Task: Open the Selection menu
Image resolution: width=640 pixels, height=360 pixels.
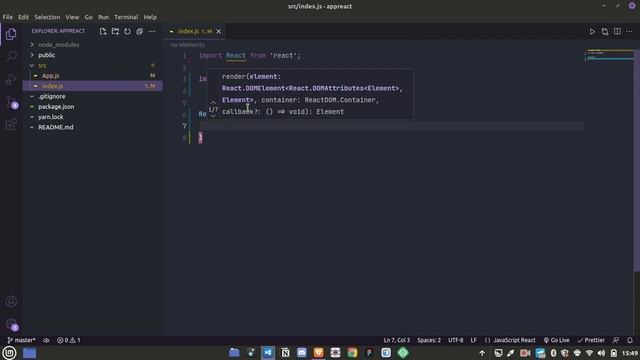Action: 47,17
